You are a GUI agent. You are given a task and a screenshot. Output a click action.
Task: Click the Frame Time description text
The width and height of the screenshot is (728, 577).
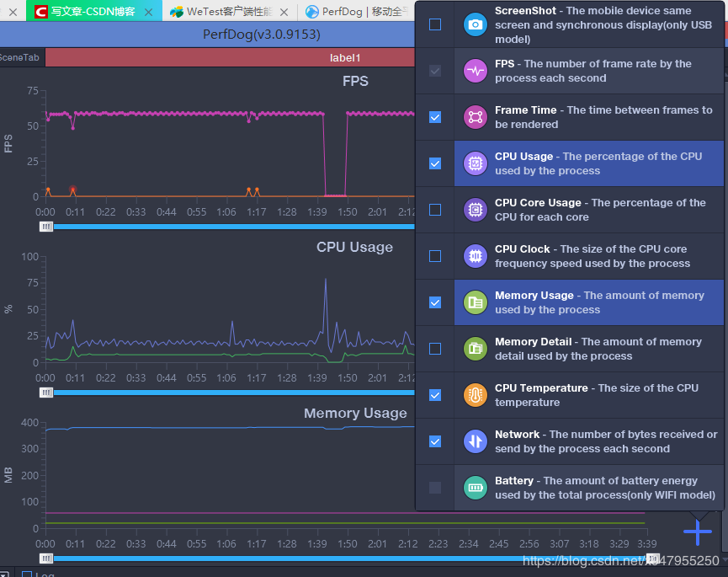pyautogui.click(x=603, y=117)
